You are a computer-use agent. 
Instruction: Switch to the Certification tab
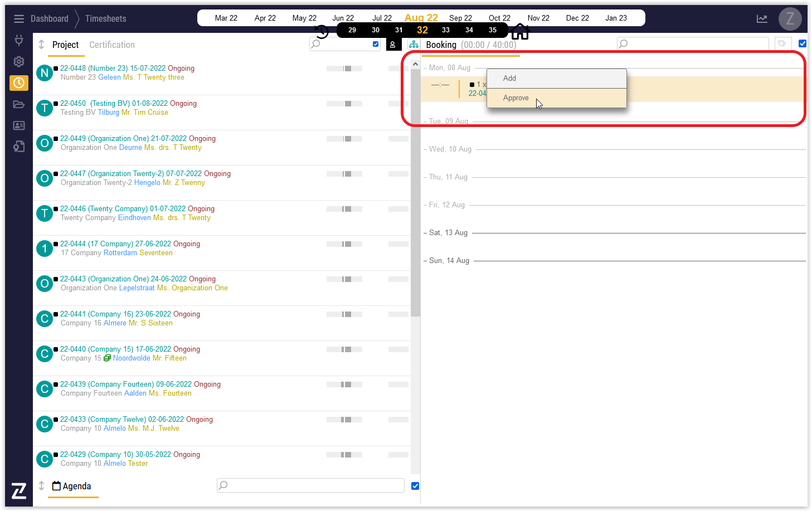coord(112,45)
